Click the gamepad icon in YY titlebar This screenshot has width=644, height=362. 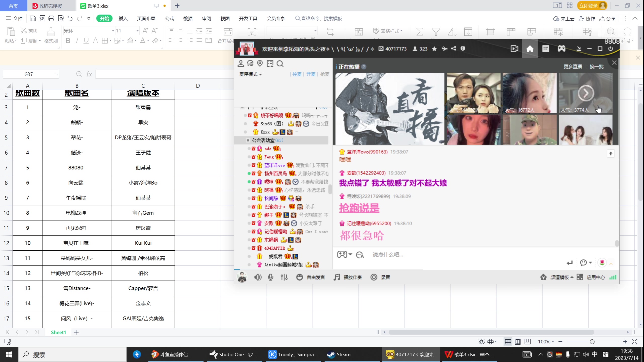point(561,49)
